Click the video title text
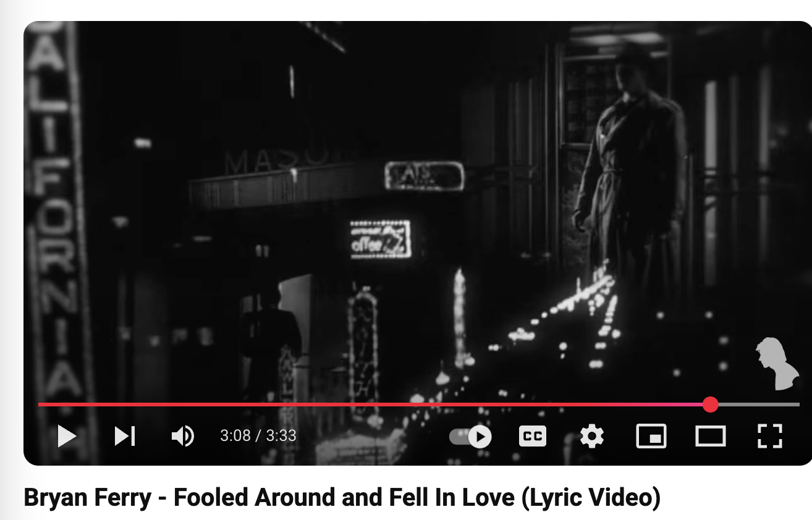This screenshot has height=520, width=812. click(342, 498)
